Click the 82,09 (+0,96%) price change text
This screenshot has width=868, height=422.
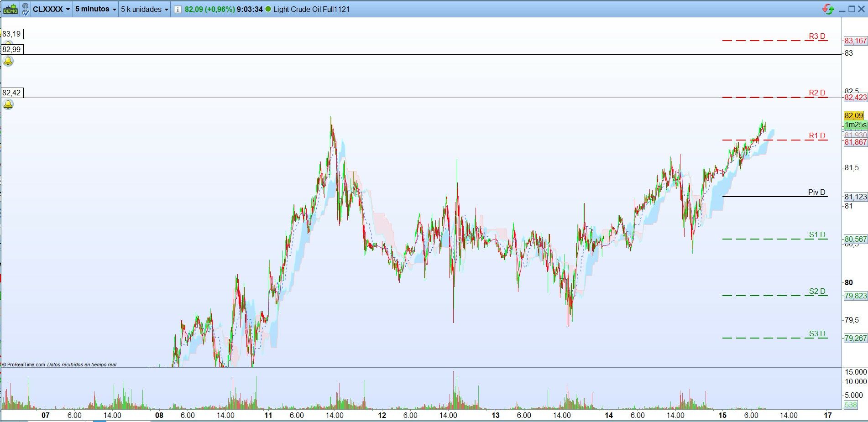pyautogui.click(x=210, y=9)
